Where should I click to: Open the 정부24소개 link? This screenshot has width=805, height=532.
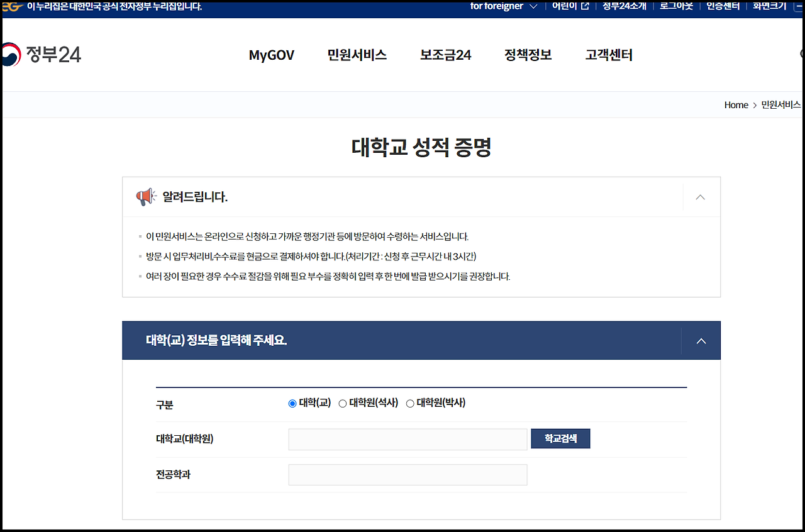pyautogui.click(x=625, y=6)
